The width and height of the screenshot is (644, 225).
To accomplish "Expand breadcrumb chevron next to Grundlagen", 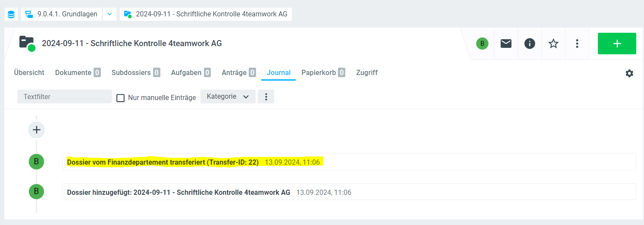I will (x=109, y=14).
